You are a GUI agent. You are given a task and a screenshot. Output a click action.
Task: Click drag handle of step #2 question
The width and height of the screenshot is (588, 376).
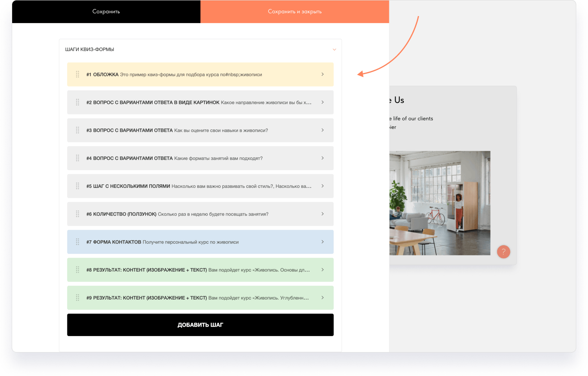78,102
